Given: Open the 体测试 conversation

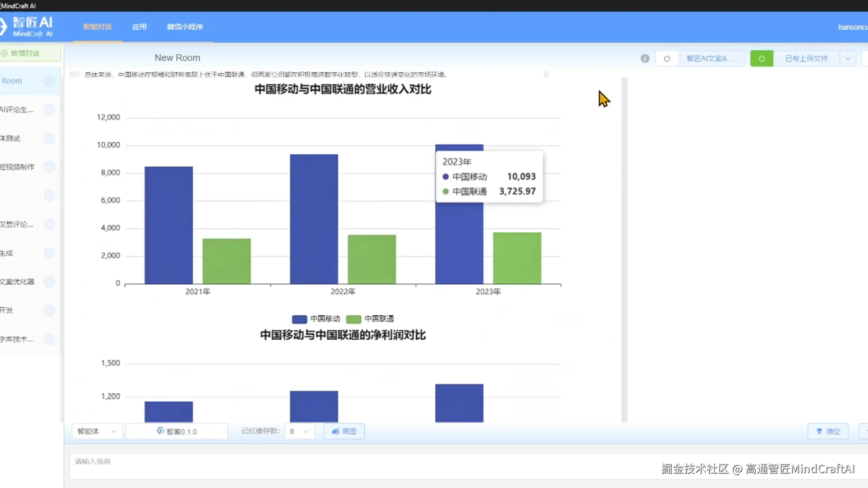Looking at the screenshot, I should [x=10, y=138].
